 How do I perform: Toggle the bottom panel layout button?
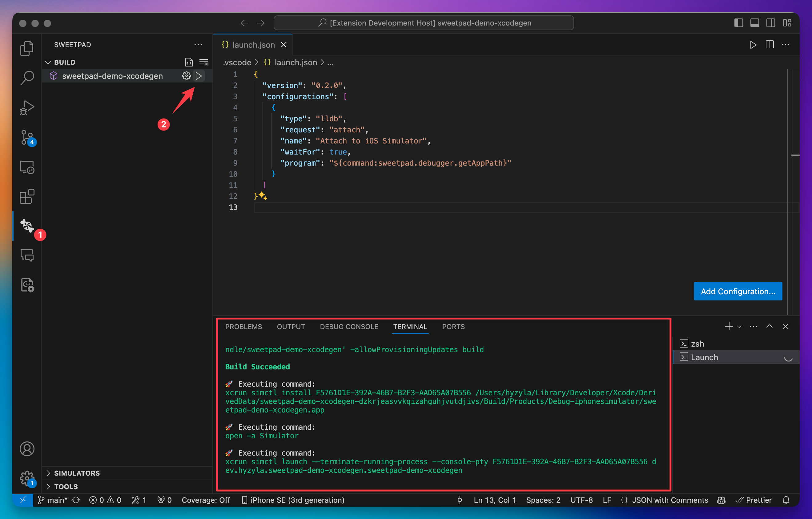(x=754, y=23)
